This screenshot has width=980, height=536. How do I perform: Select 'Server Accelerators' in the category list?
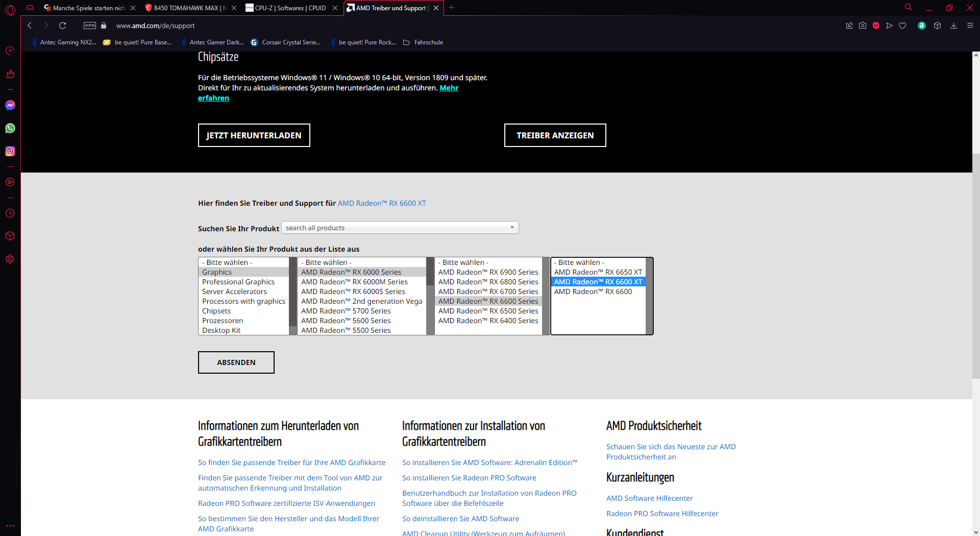[243, 291]
